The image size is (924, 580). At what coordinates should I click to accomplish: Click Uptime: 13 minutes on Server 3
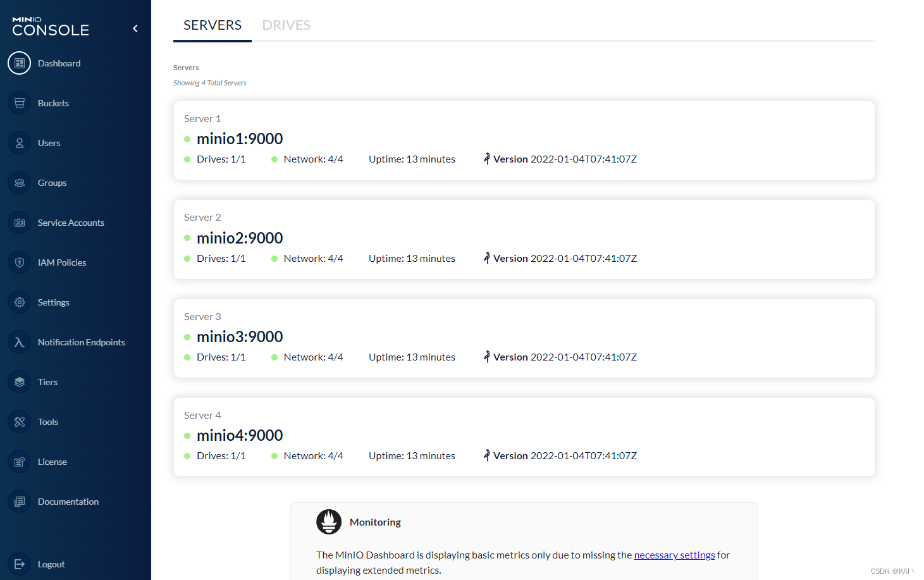pyautogui.click(x=412, y=357)
